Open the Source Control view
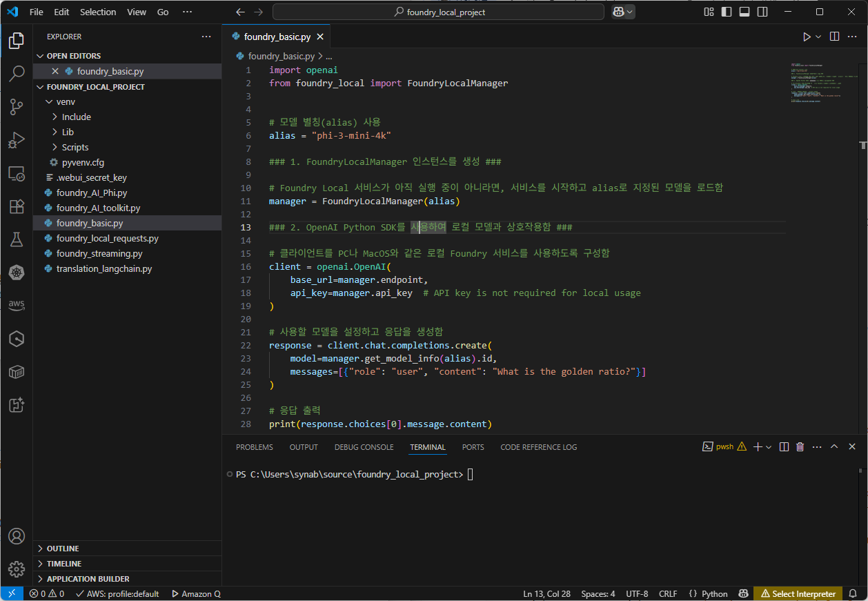Screen dimensions: 868x601 [16, 107]
